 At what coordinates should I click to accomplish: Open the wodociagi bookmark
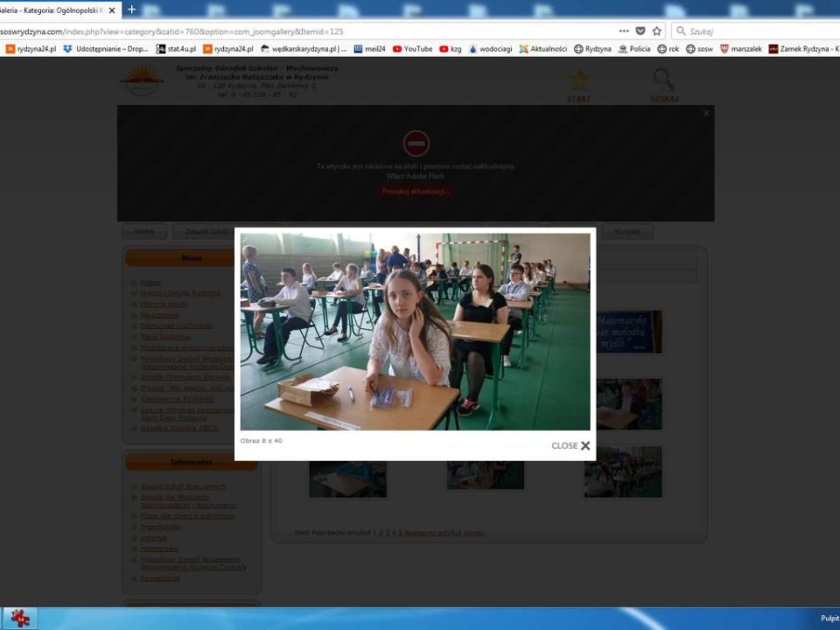pyautogui.click(x=490, y=49)
